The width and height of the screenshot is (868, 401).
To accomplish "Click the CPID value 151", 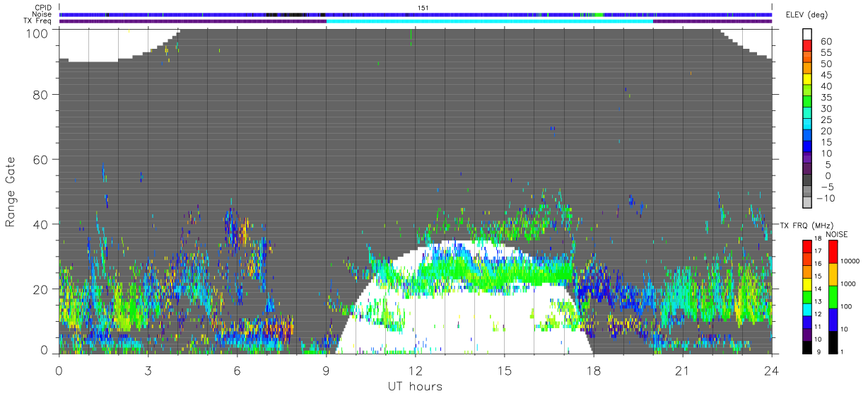I will tap(423, 7).
